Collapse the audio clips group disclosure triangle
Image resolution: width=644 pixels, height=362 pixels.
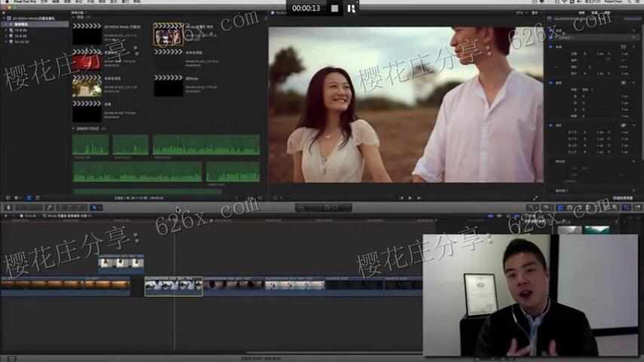[74, 129]
